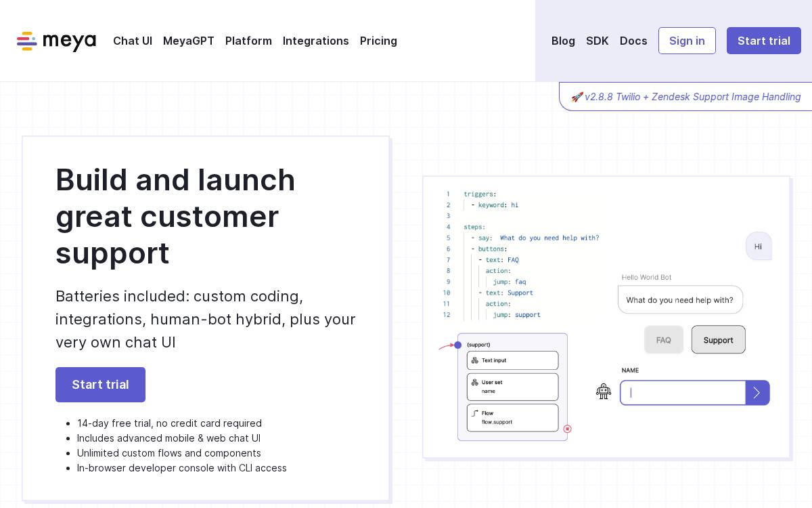Open the MeyaGPT menu item

(189, 41)
